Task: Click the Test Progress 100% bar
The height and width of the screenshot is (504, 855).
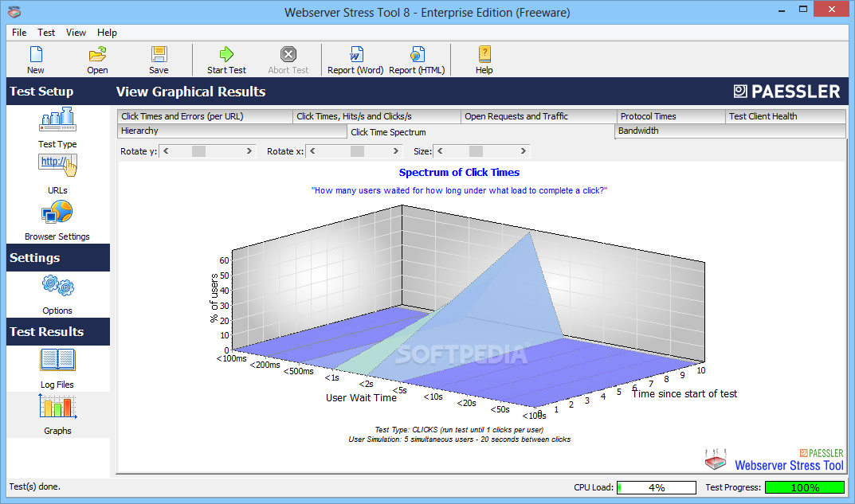Action: click(x=805, y=487)
